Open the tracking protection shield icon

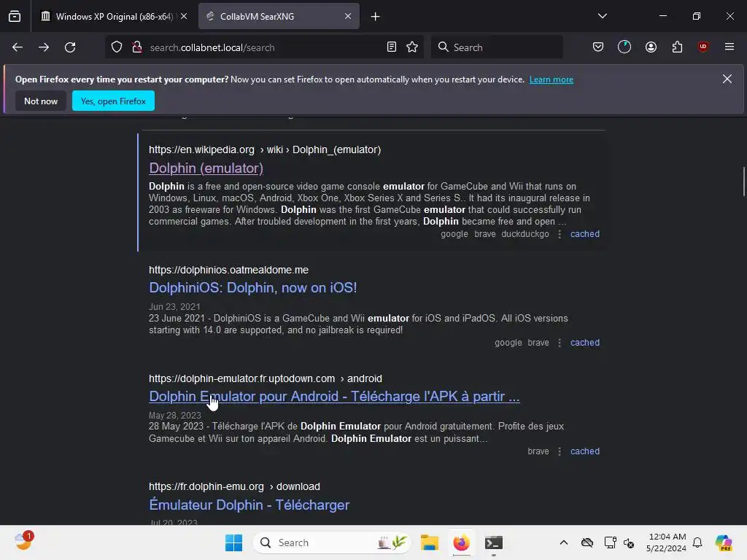pos(117,47)
